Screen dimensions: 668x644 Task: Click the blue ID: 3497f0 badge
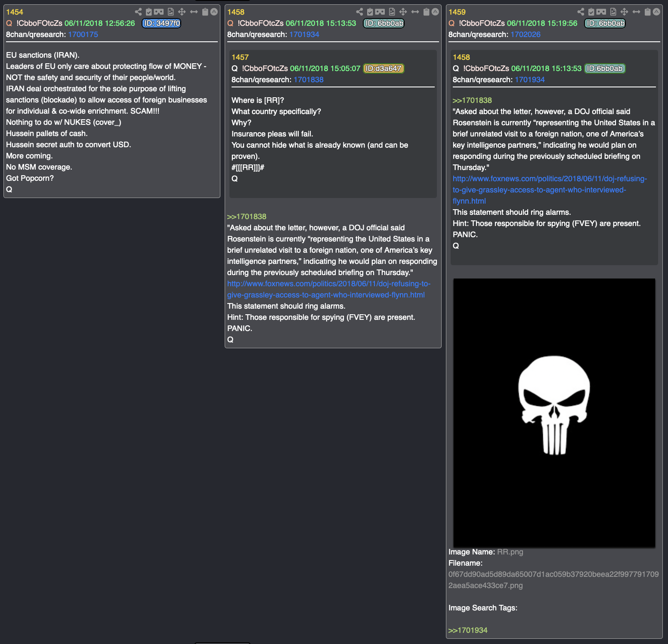tap(161, 23)
